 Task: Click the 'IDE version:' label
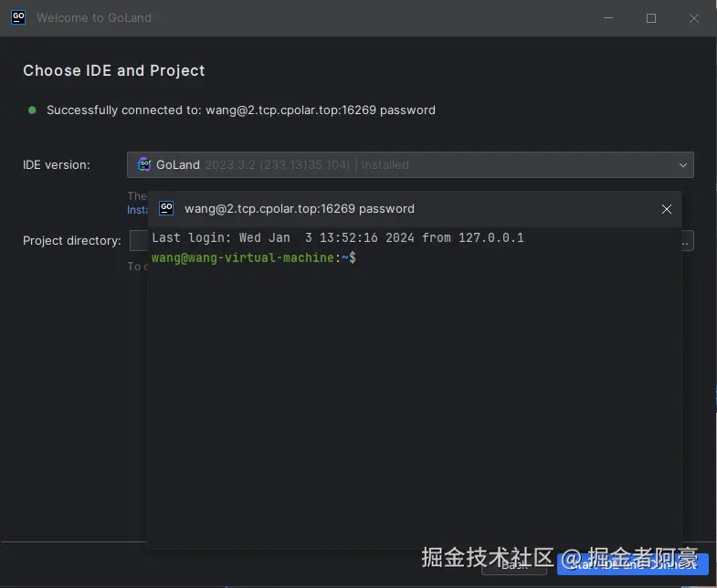(x=57, y=164)
